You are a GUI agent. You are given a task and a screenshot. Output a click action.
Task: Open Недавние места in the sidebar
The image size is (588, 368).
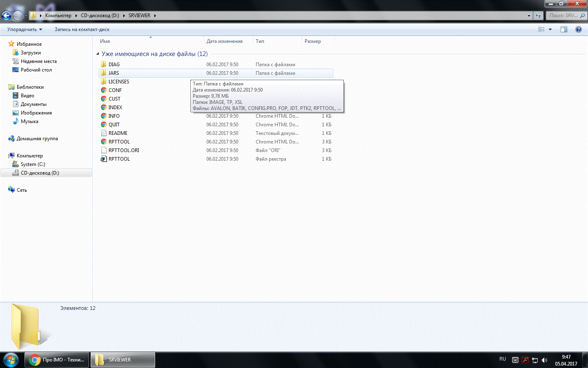(x=39, y=61)
